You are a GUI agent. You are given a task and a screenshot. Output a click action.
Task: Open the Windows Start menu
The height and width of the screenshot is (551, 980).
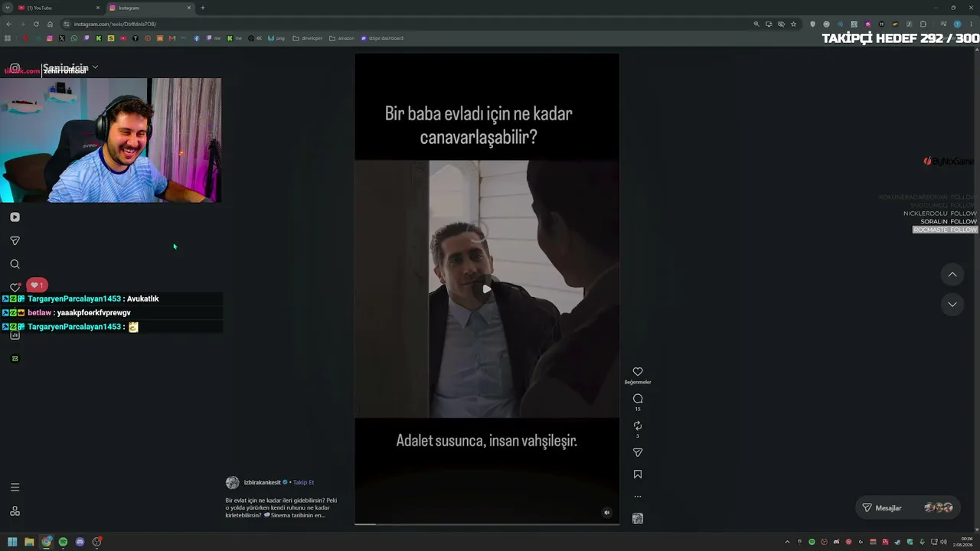point(12,542)
